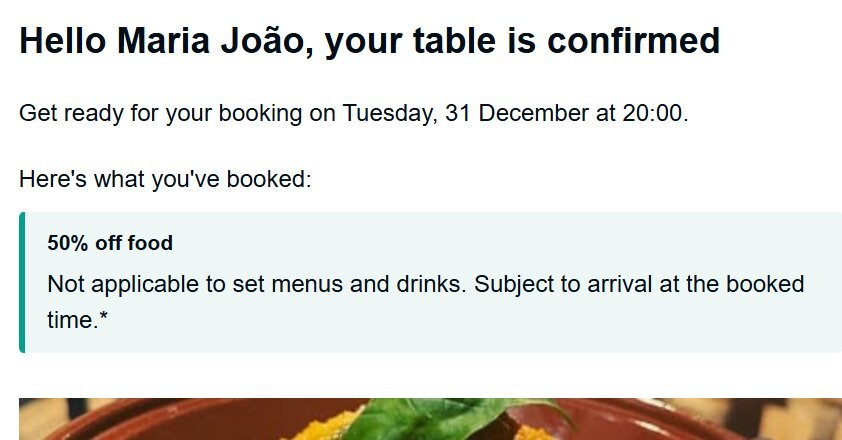Click the asterisk after "time."
This screenshot has height=440, width=842.
[x=104, y=320]
